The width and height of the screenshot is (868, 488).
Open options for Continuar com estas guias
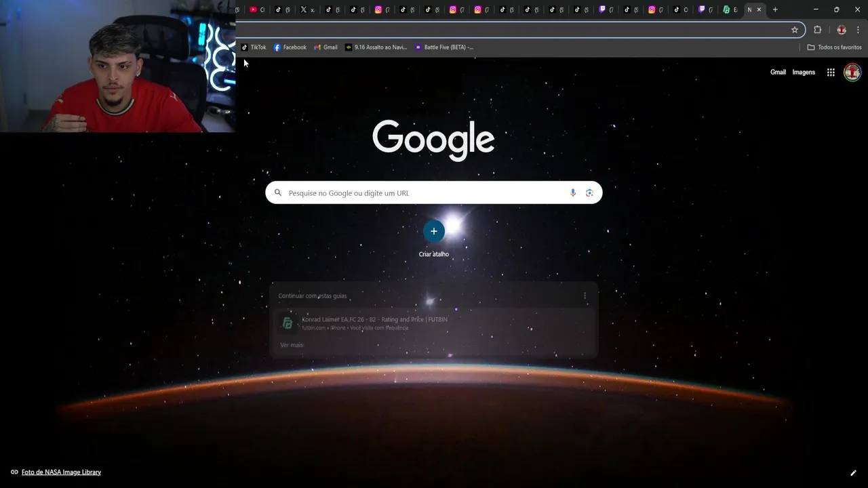pyautogui.click(x=585, y=296)
